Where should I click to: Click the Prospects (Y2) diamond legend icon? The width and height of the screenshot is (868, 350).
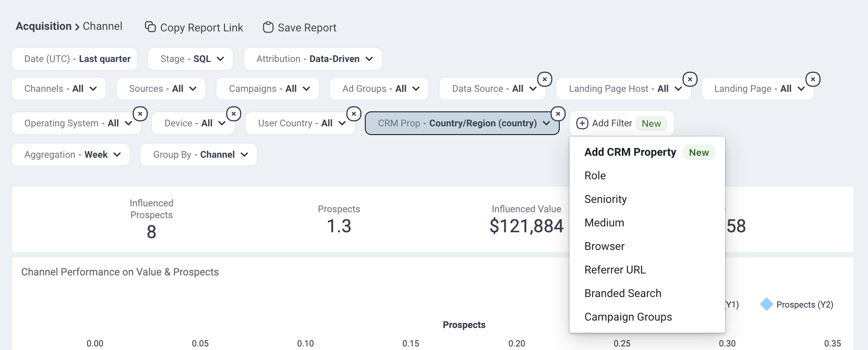coord(767,304)
